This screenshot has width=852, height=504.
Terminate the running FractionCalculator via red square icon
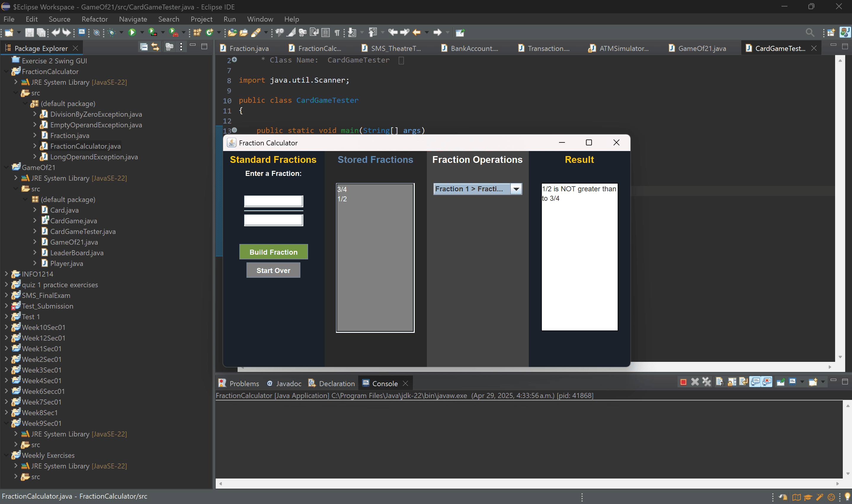[x=683, y=381]
